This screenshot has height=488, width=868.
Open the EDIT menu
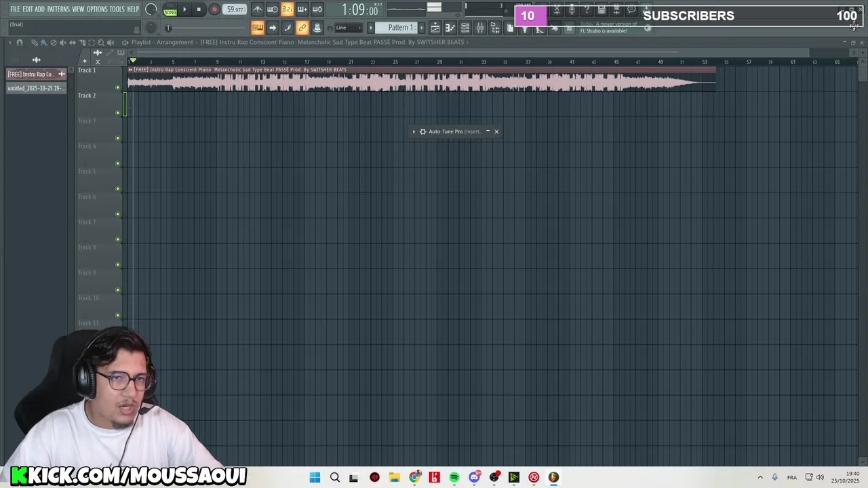coord(28,9)
